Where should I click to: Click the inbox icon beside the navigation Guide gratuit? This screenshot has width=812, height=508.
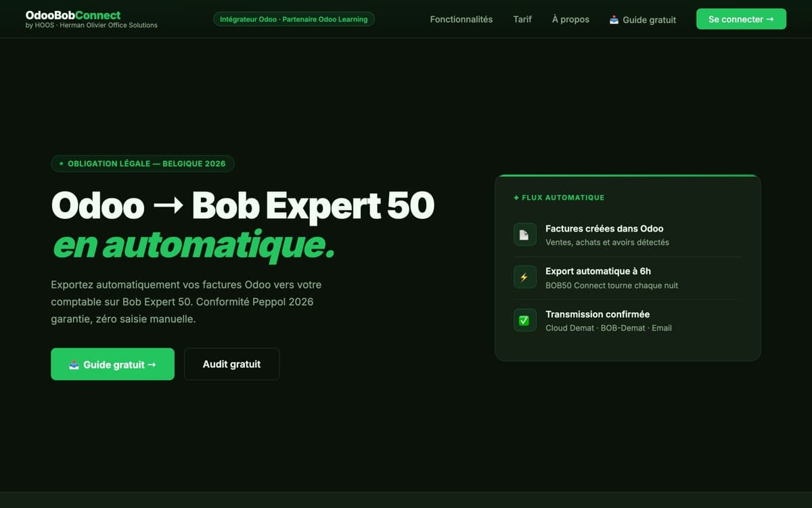(614, 20)
